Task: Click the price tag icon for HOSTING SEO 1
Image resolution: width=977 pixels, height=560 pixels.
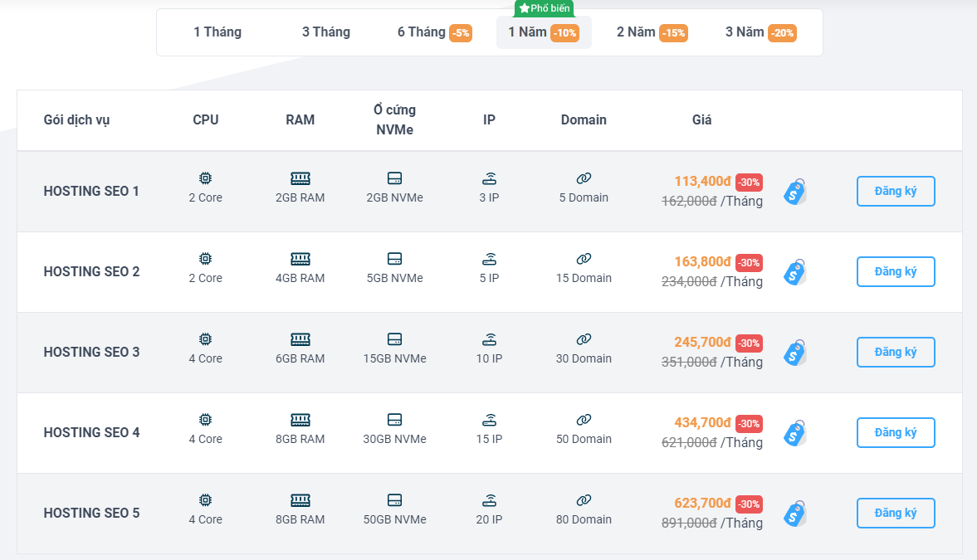Action: pos(795,192)
